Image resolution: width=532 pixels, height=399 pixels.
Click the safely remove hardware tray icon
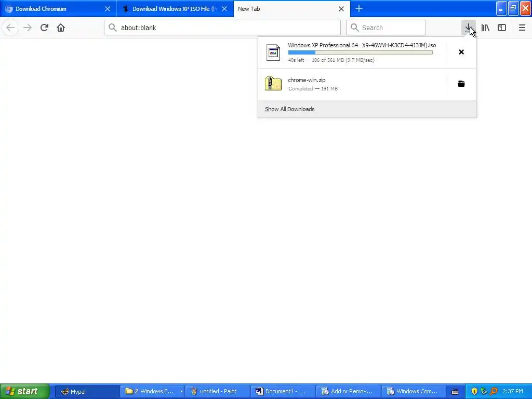(x=484, y=391)
